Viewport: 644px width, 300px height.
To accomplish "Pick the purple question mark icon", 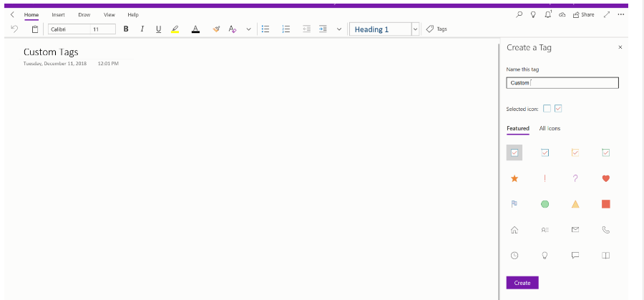I will pyautogui.click(x=575, y=178).
